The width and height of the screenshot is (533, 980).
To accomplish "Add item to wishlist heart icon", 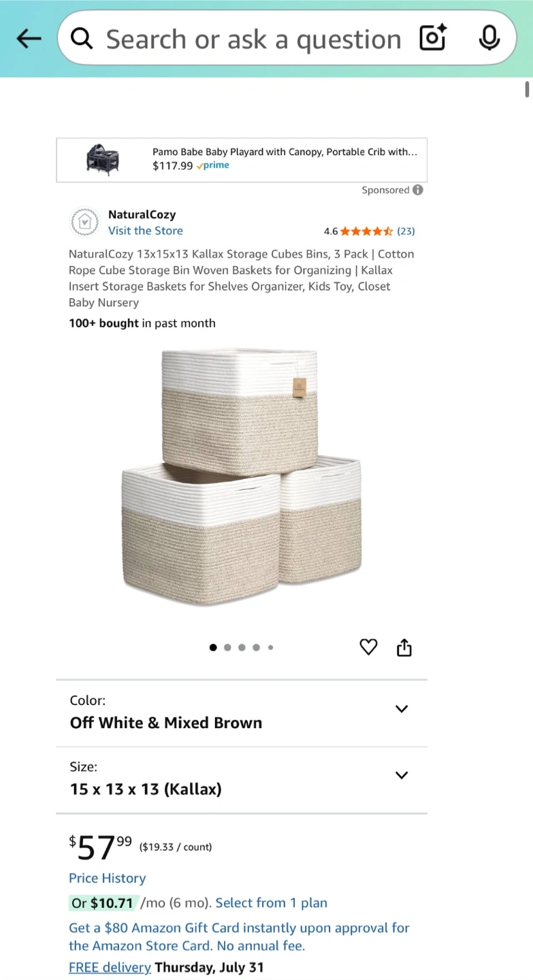I will pos(368,647).
